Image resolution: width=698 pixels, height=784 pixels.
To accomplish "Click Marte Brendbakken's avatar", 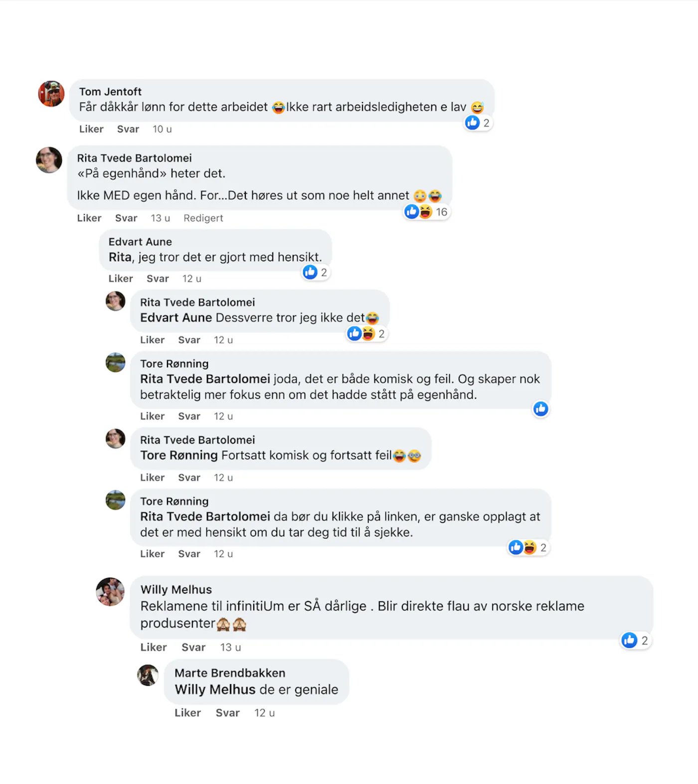I will coord(148,675).
